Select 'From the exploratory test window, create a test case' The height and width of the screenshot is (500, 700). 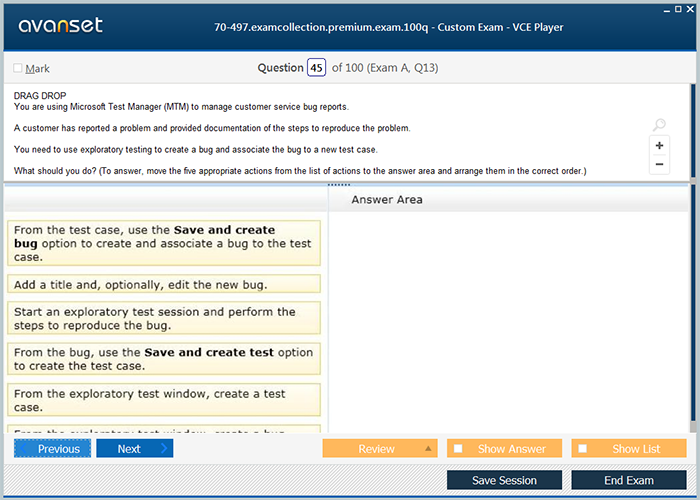(x=164, y=400)
